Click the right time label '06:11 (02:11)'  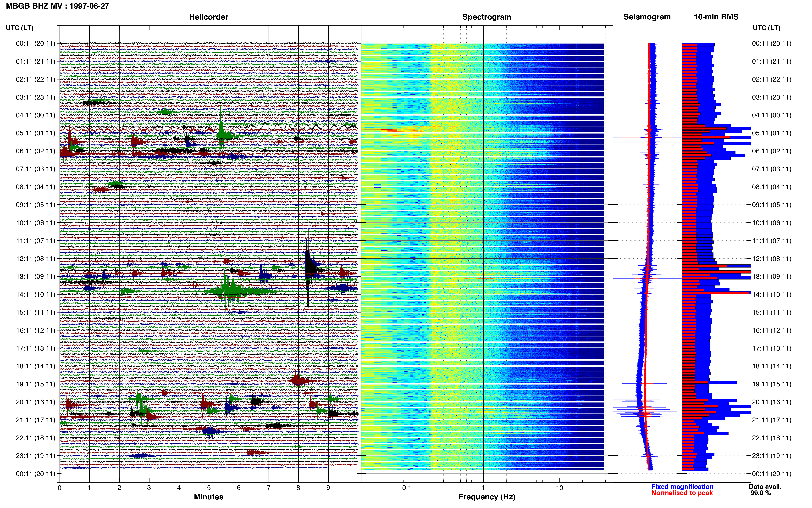click(x=772, y=151)
